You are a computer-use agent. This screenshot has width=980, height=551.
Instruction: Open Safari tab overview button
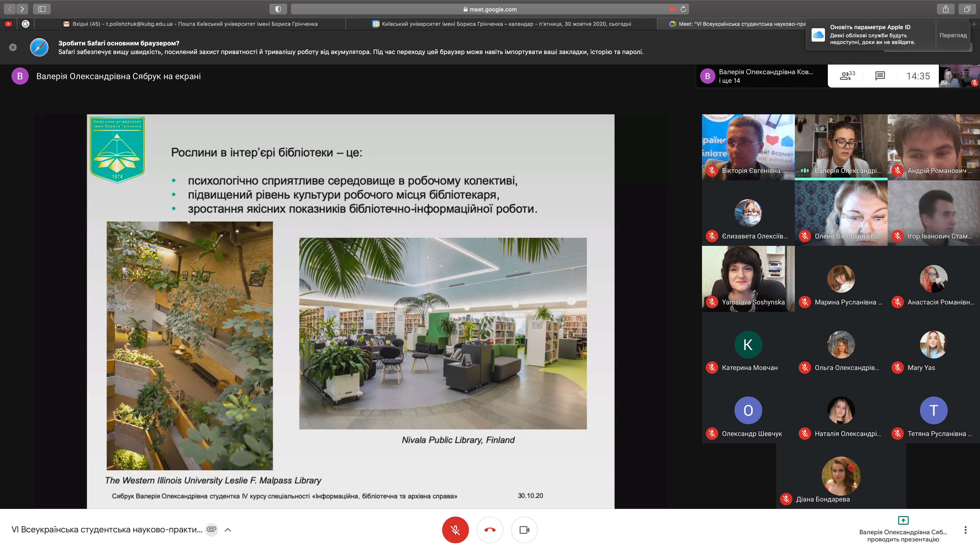click(x=967, y=9)
